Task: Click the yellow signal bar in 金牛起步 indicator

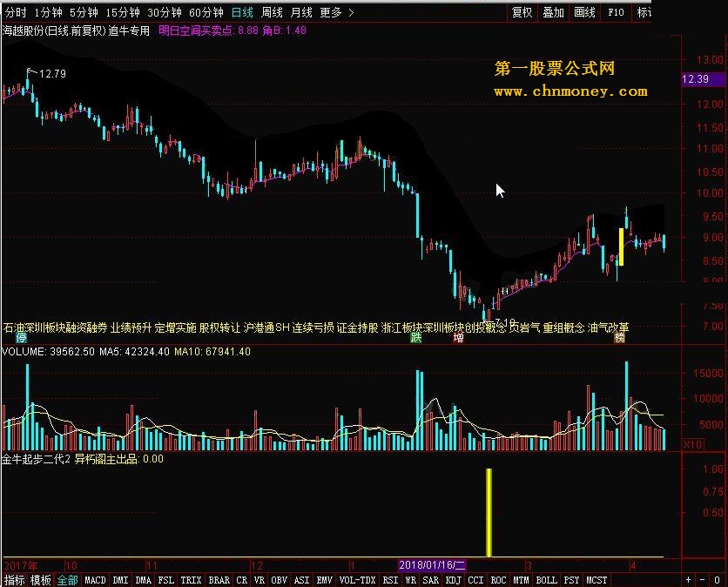Action: click(x=489, y=513)
